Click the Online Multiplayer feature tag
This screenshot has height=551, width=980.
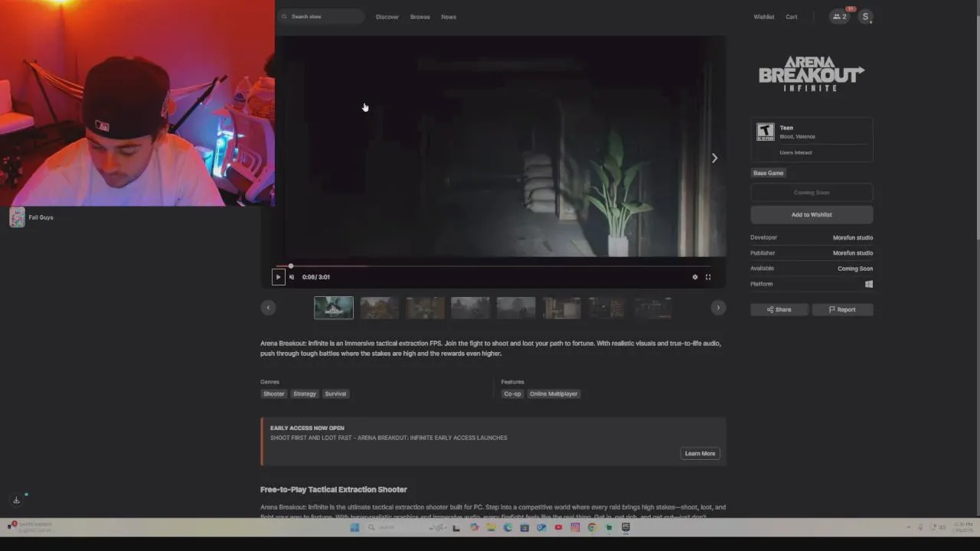pyautogui.click(x=554, y=394)
